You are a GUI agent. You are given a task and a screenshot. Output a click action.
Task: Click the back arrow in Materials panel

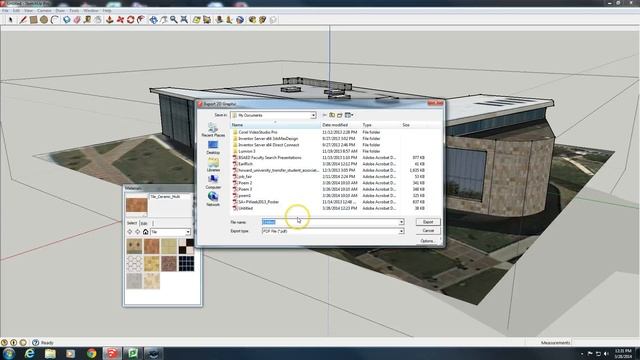tap(130, 232)
